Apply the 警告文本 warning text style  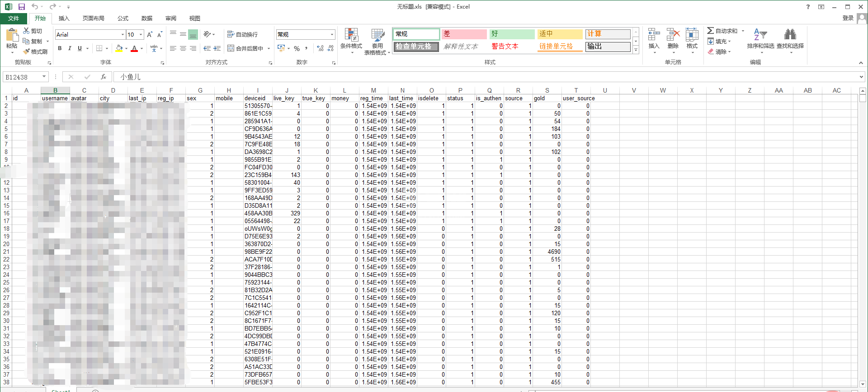(512, 47)
